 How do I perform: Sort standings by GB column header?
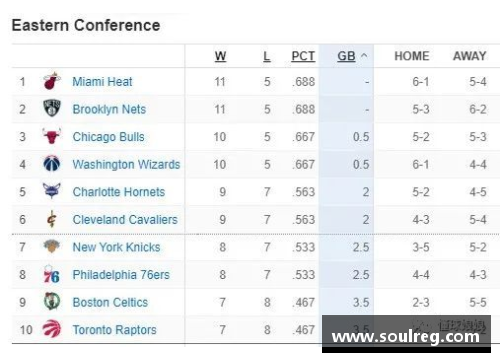tap(346, 56)
